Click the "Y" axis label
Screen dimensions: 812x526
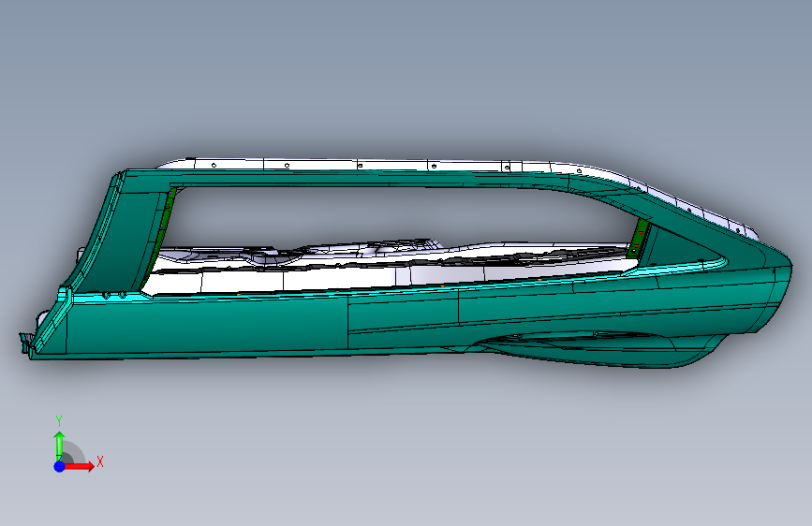tap(59, 421)
